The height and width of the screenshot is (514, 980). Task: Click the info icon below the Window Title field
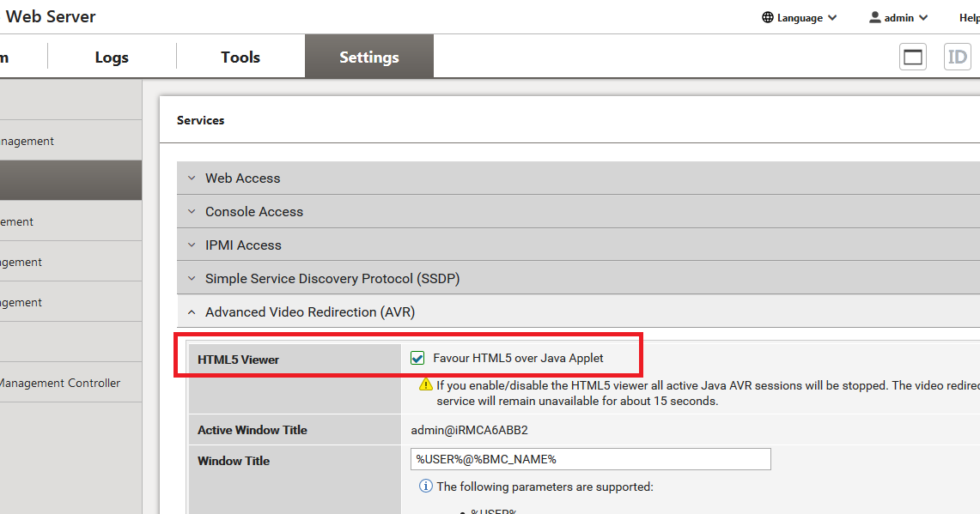tap(425, 486)
